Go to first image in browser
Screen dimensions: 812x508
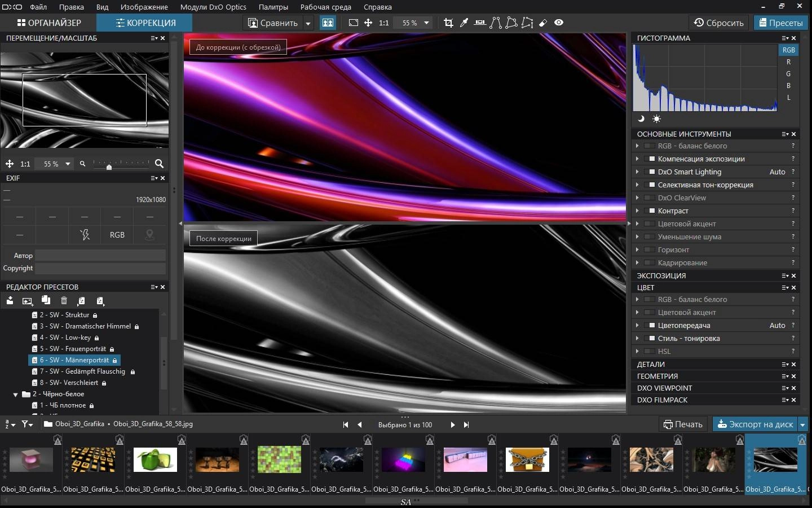click(345, 424)
